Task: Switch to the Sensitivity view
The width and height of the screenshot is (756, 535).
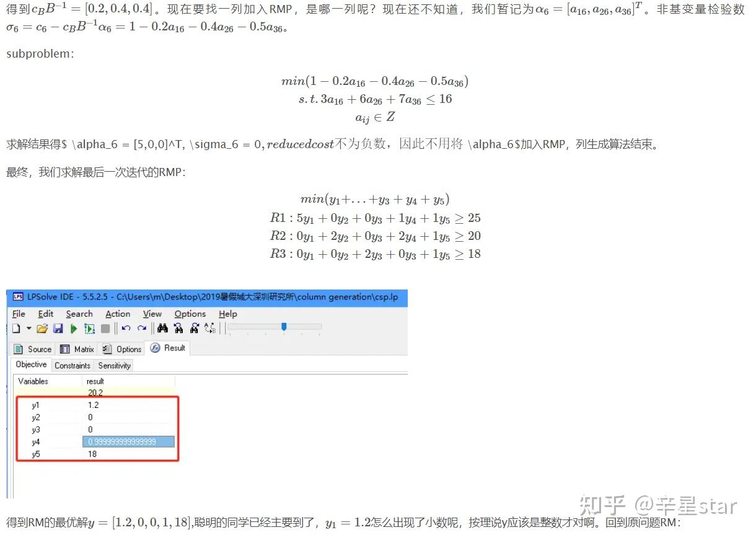Action: pyautogui.click(x=114, y=366)
